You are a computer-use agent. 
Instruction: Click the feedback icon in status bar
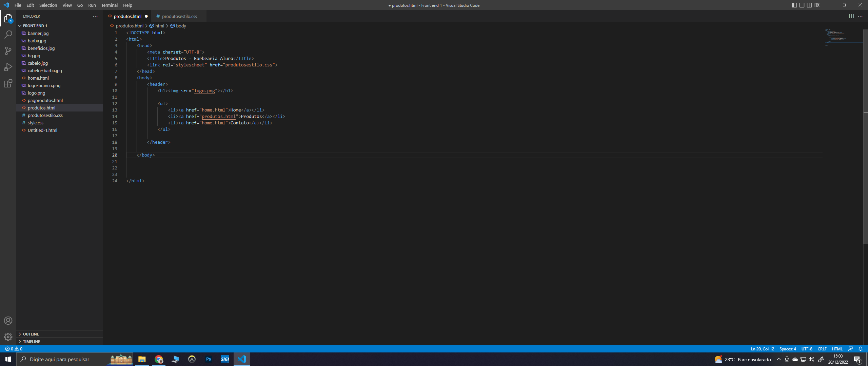[x=850, y=349]
